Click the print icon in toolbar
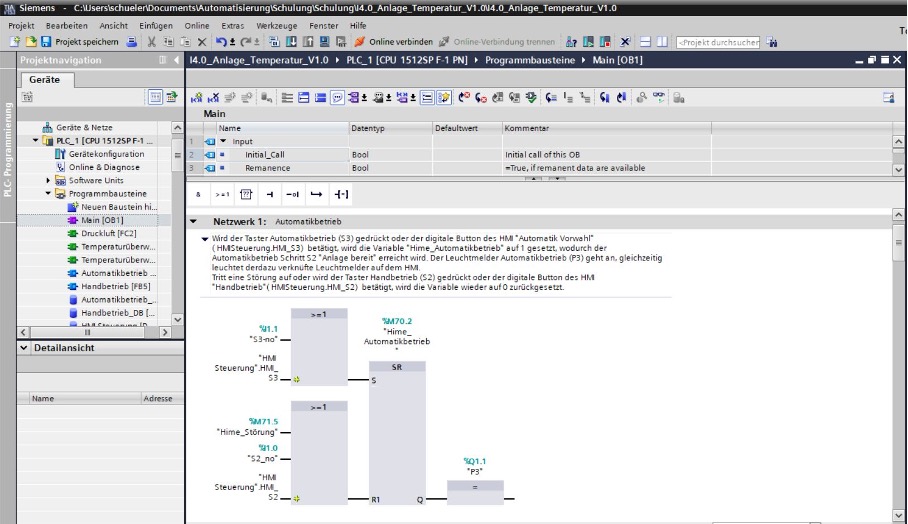Viewport: 908px width, 524px height. (132, 43)
